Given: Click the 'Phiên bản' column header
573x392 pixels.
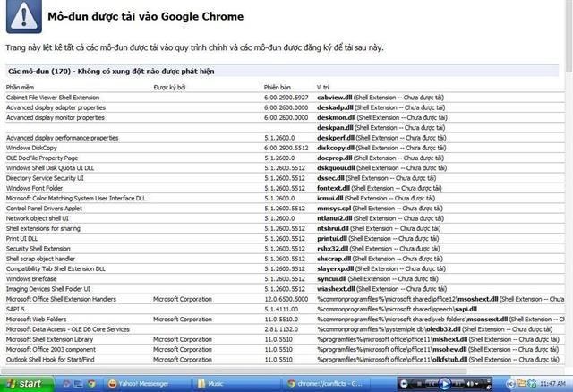Looking at the screenshot, I should (277, 88).
